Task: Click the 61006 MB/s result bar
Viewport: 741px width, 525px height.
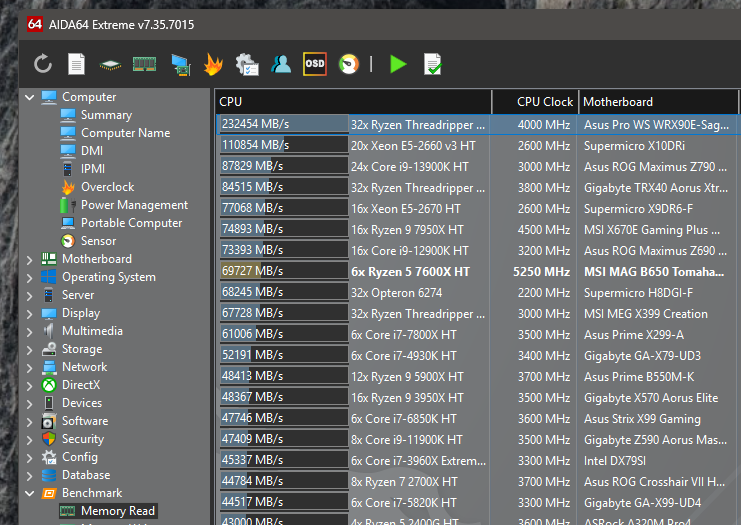Action: pyautogui.click(x=284, y=334)
